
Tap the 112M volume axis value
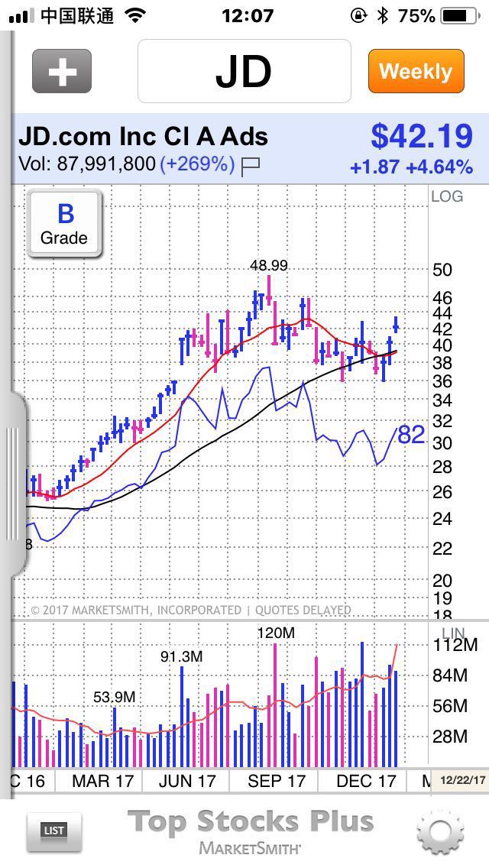pos(456,645)
